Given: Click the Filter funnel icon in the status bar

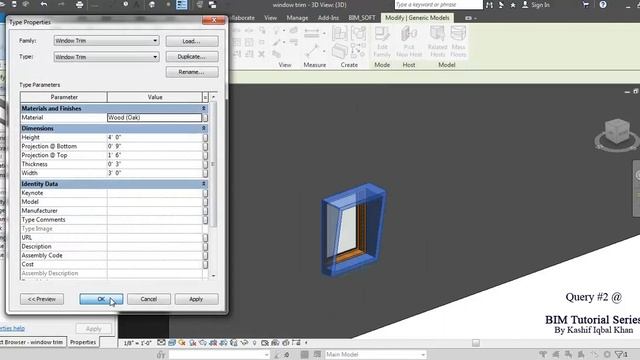Looking at the screenshot, I should pyautogui.click(x=619, y=354).
